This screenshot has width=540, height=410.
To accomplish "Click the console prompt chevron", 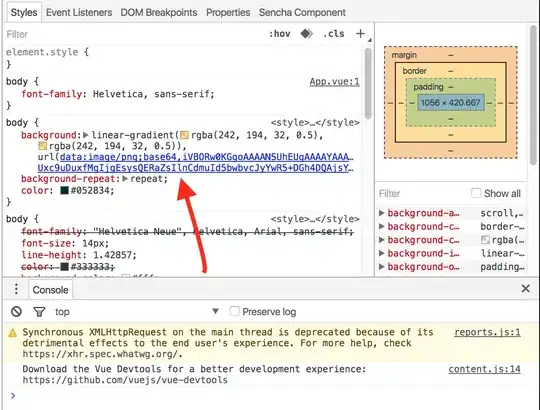I will 13,396.
